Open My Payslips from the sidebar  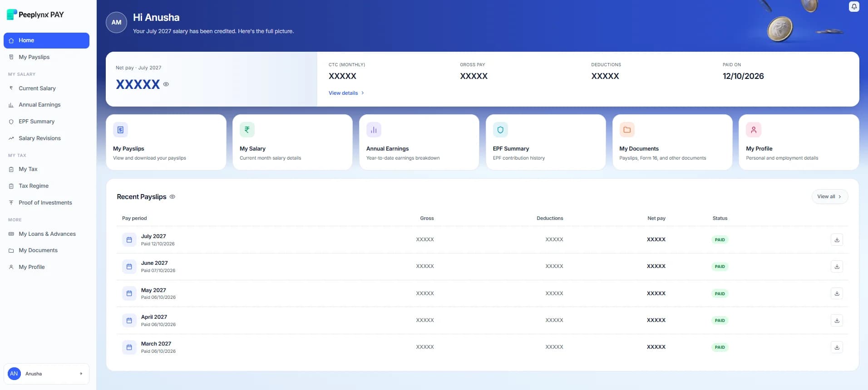(x=46, y=57)
